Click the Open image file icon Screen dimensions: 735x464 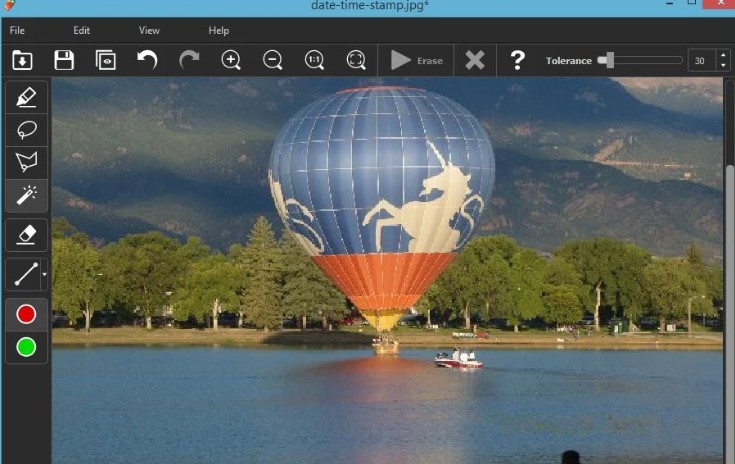coord(22,61)
